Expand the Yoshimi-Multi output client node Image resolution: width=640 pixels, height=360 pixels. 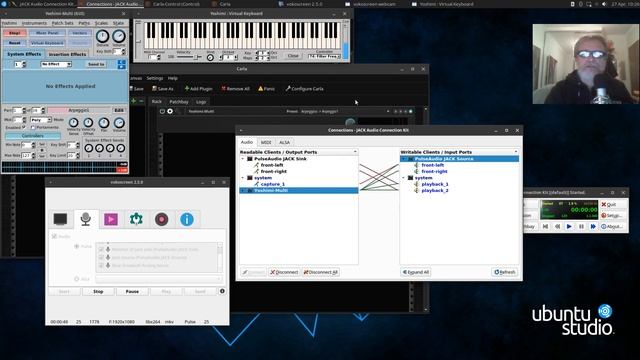(x=243, y=191)
